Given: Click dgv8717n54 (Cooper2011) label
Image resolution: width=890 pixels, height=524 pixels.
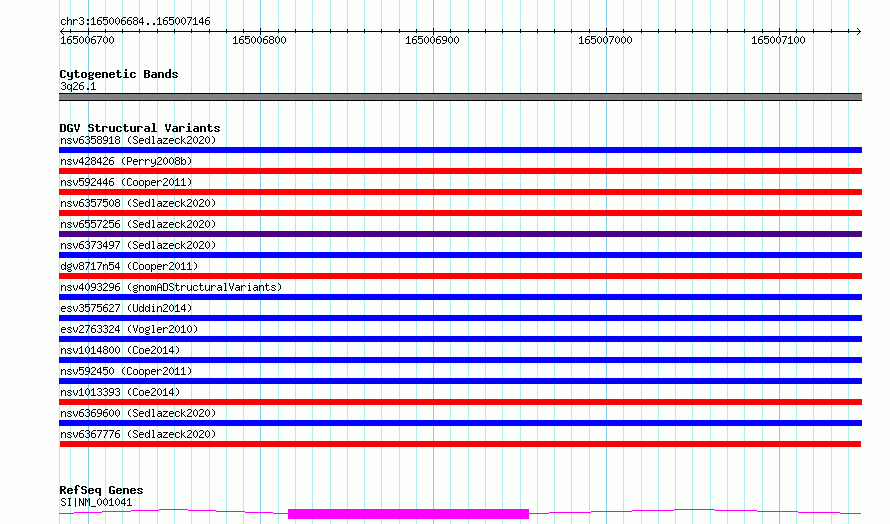Looking at the screenshot, I should coord(129,266).
